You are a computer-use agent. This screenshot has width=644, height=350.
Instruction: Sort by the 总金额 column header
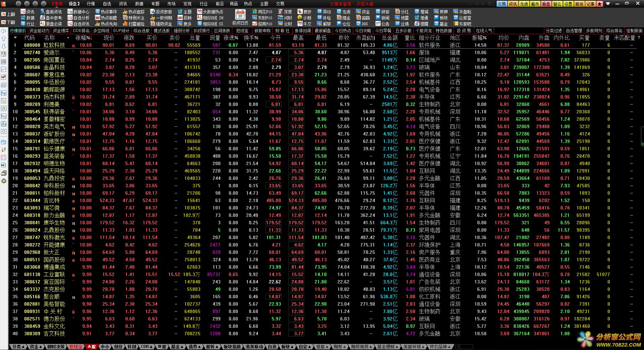[389, 38]
